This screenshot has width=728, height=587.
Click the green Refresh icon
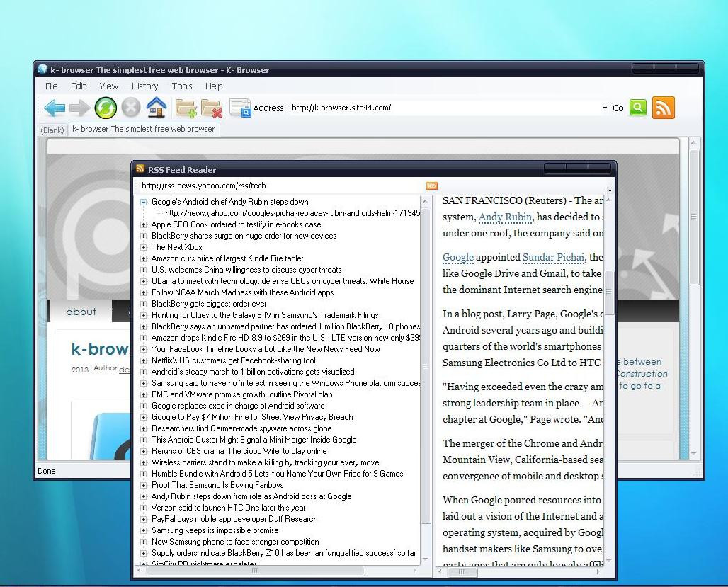coord(106,108)
